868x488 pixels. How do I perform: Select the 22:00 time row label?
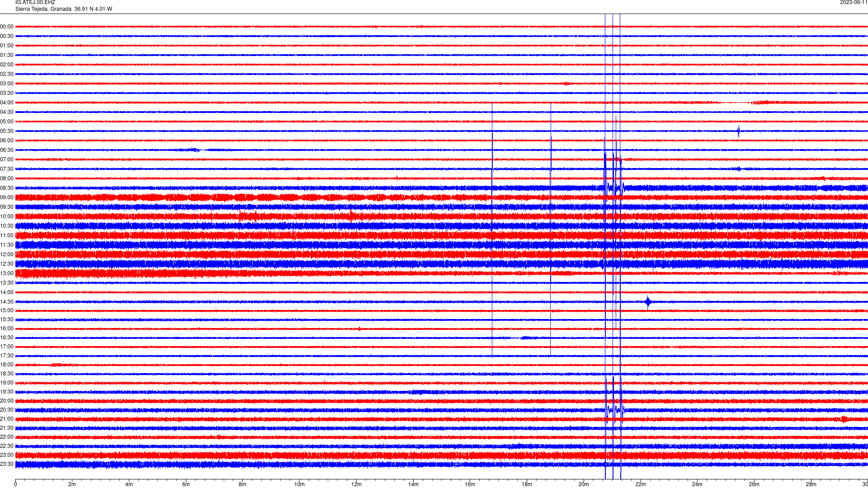coord(7,437)
